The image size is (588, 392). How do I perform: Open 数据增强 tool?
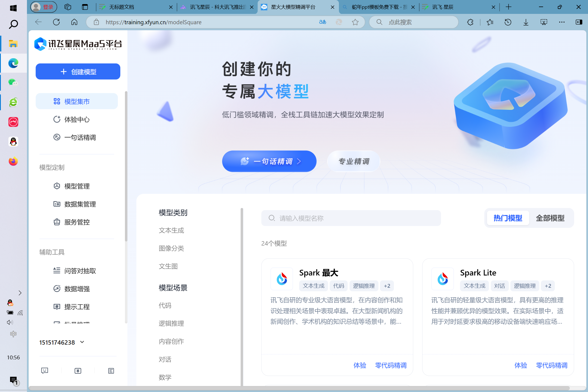tap(77, 289)
